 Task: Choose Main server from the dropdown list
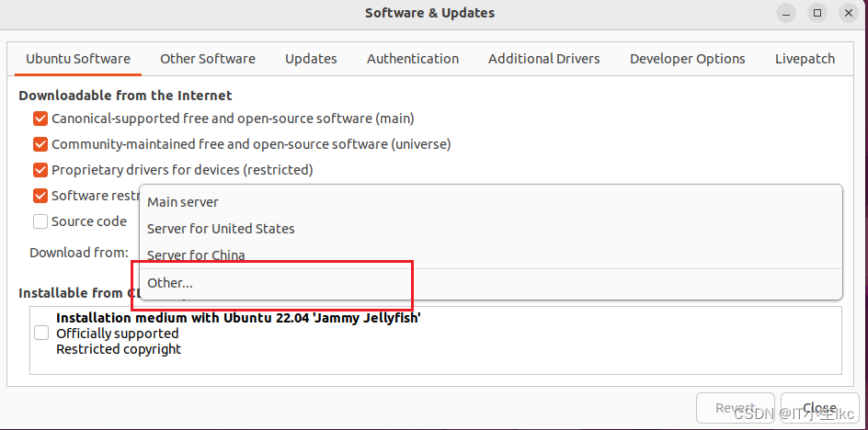tap(491, 202)
